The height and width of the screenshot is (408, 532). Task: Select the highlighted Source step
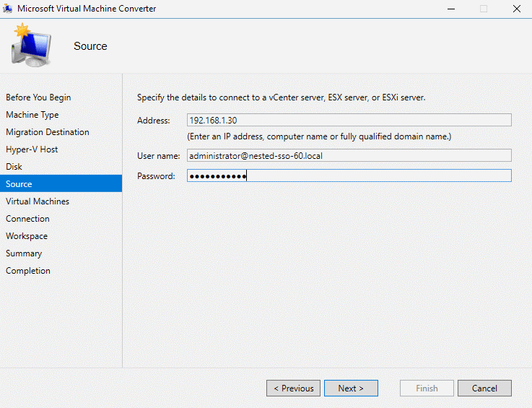pos(61,183)
